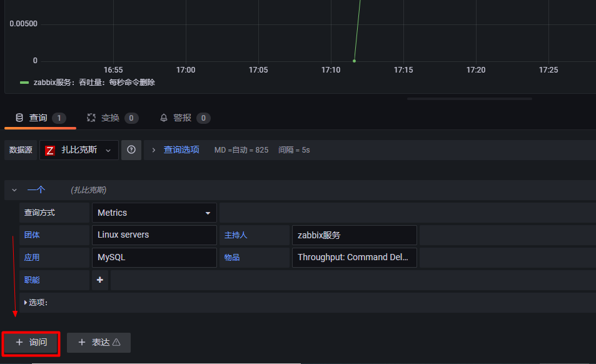Click the MySQL application field
596x364 pixels.
[x=154, y=258]
